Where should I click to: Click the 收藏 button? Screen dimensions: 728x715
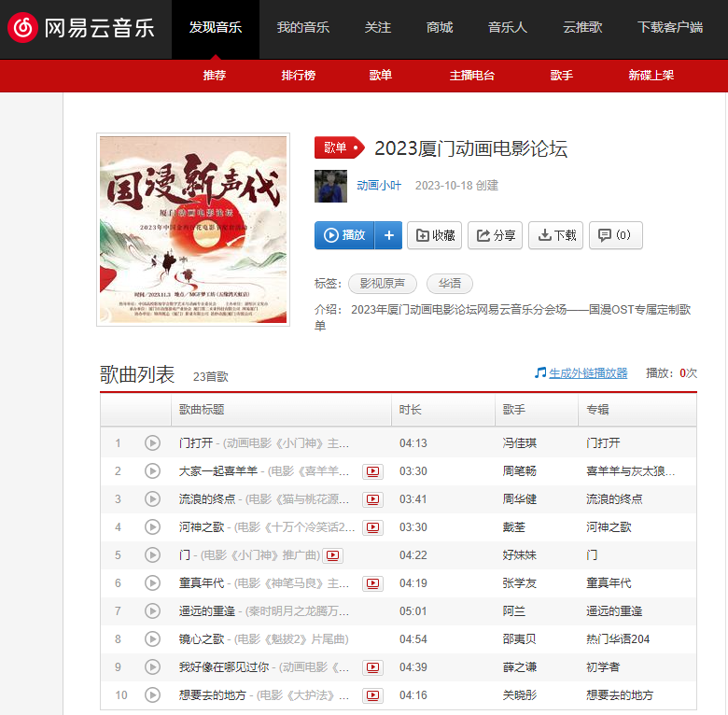point(435,235)
